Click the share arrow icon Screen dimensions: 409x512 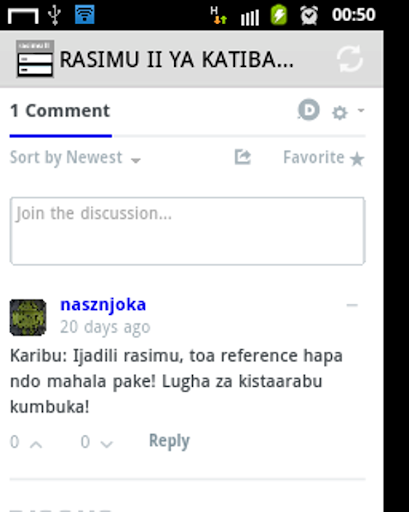tap(242, 157)
